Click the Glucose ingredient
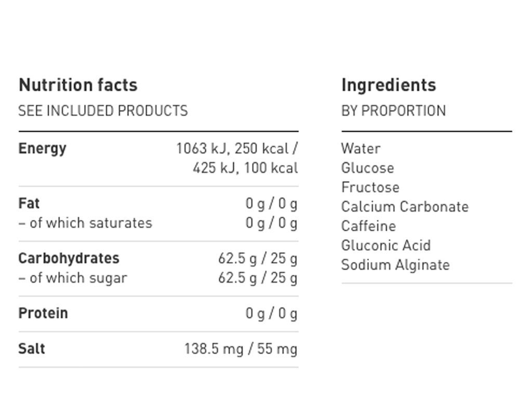 tap(368, 168)
